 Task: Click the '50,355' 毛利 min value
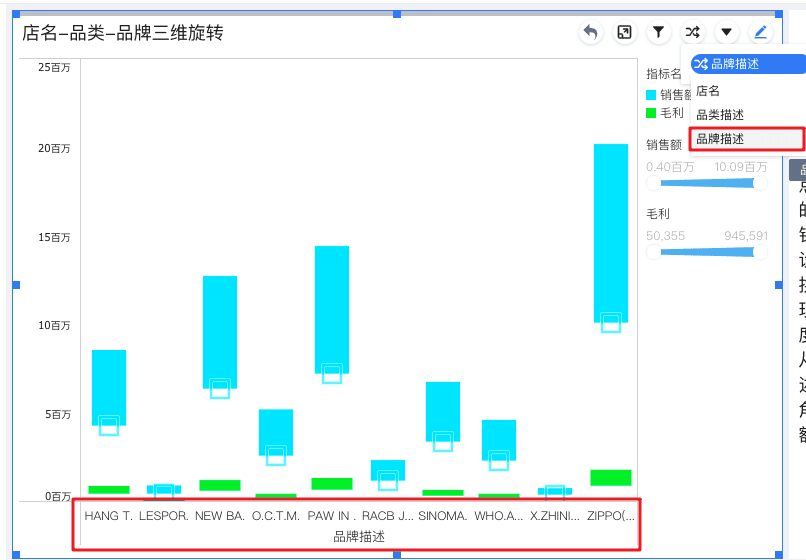(666, 236)
